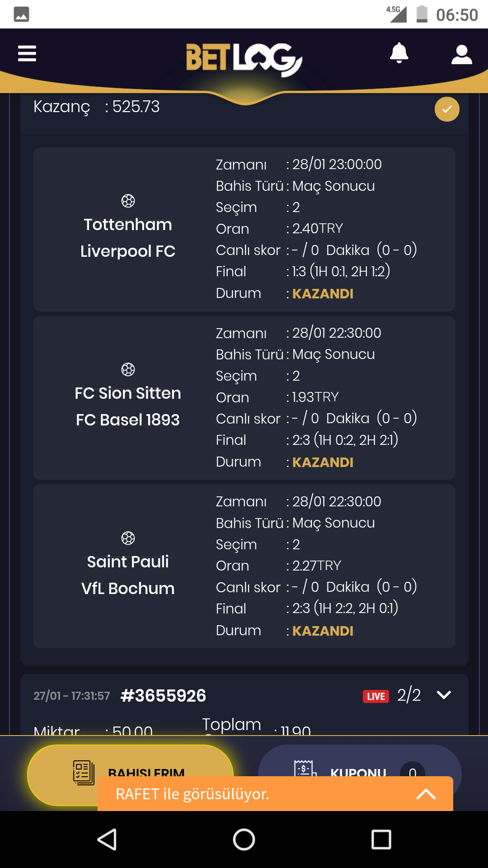Viewport: 488px width, 868px height.
Task: Tap the LIVE badge on bet #3655926
Action: tap(376, 696)
